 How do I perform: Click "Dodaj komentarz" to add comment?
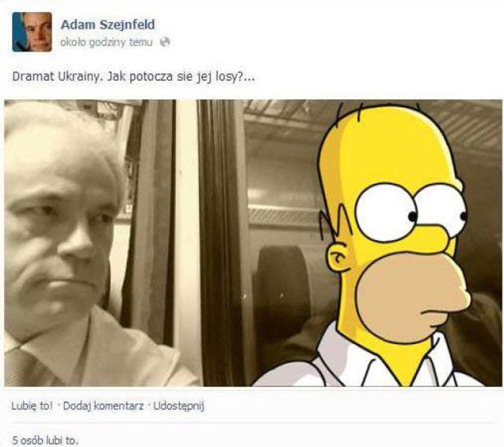click(x=103, y=406)
